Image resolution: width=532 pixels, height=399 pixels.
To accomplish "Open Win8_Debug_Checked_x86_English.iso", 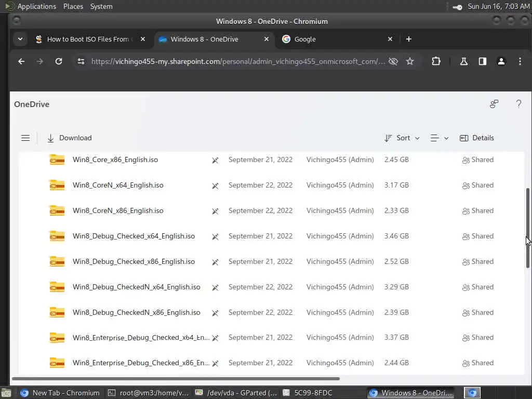I will (134, 262).
